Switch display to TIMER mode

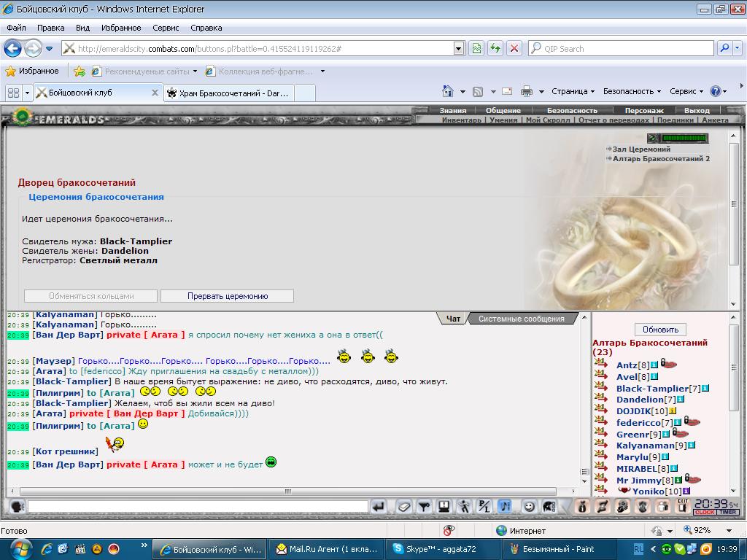(727, 513)
